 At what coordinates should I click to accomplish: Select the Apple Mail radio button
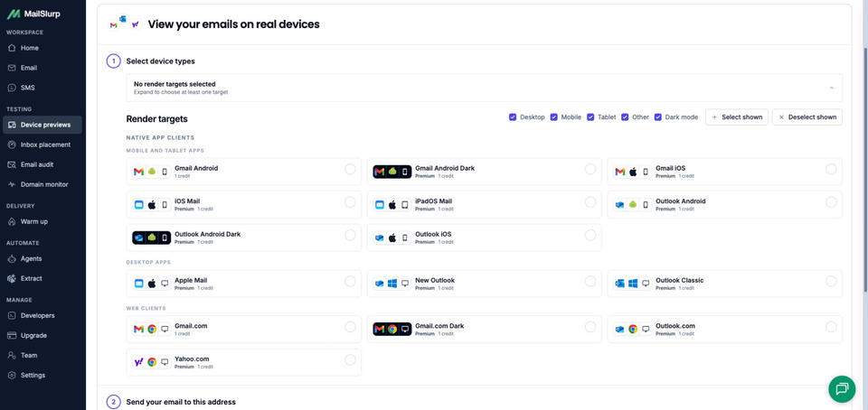click(x=350, y=281)
